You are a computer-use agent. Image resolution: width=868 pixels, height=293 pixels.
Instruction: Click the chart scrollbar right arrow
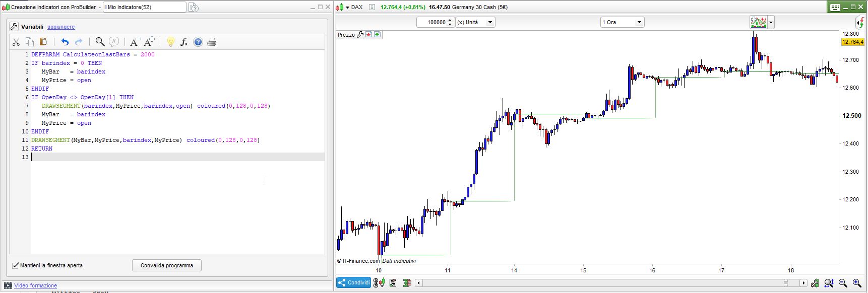coord(803,283)
